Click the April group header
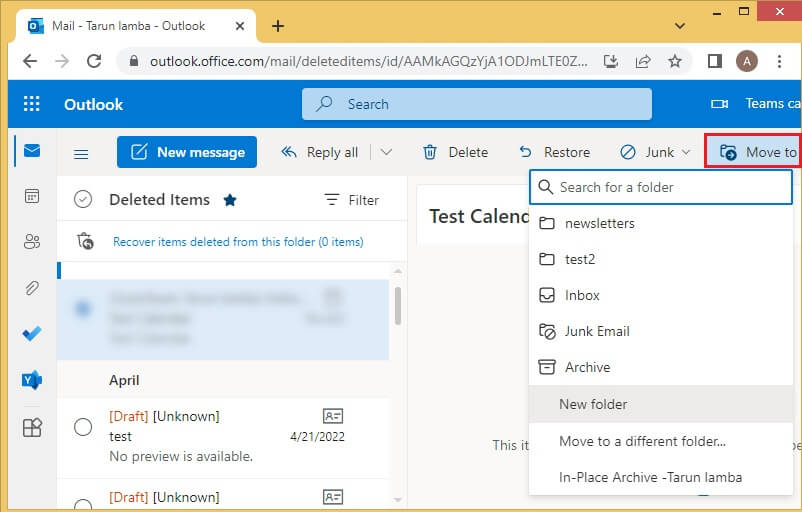 pos(222,380)
